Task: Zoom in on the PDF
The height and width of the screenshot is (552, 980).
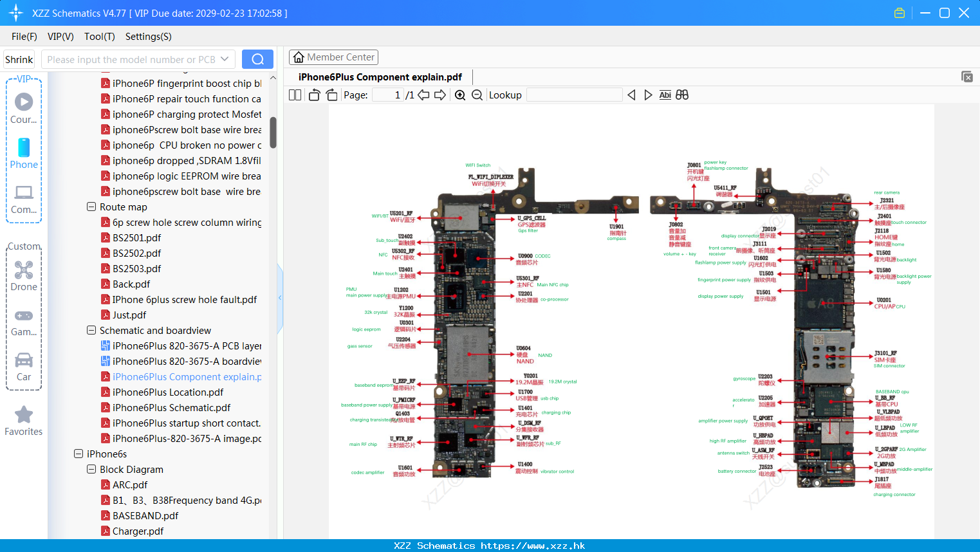Action: click(460, 95)
